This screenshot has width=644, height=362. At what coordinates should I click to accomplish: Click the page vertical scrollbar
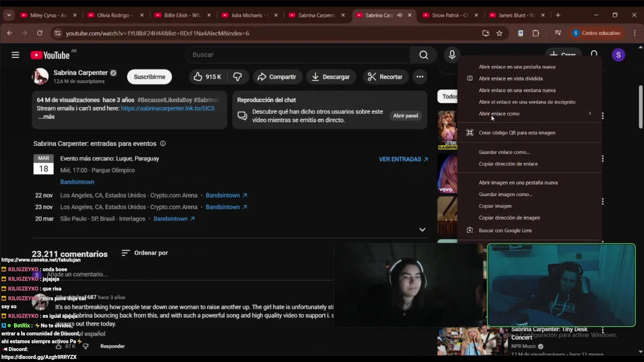640,107
